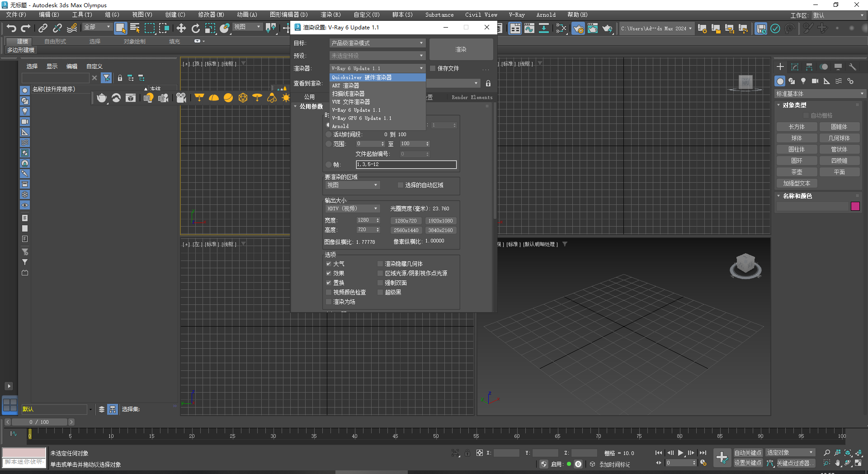Click the frames input field containing 1,3,5-12

[406, 164]
